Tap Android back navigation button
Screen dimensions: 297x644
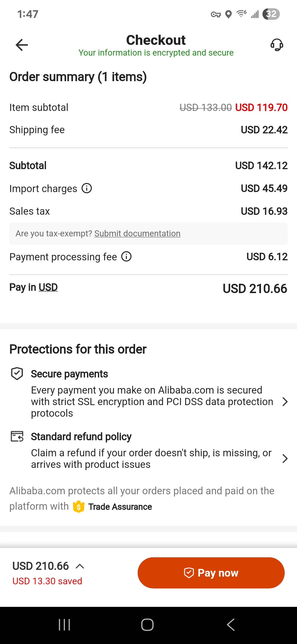point(231,625)
